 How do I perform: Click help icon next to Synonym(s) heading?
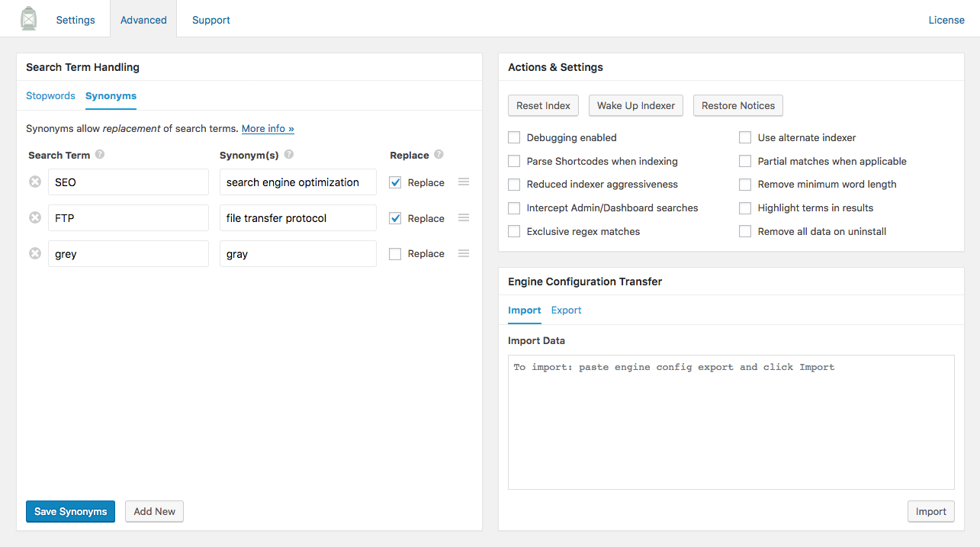pos(289,155)
